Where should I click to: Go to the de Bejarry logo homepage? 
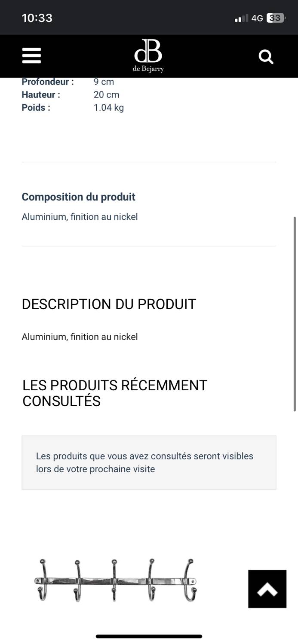(x=148, y=56)
